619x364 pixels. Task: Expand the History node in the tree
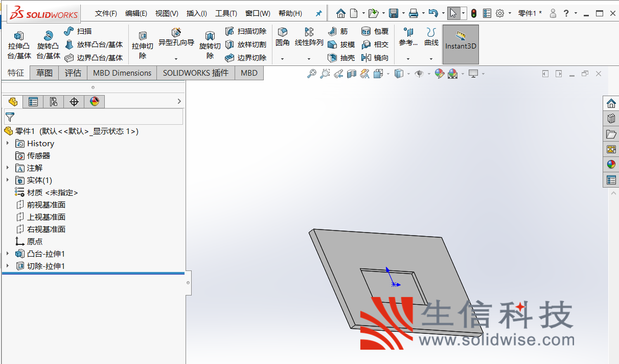pos(8,143)
